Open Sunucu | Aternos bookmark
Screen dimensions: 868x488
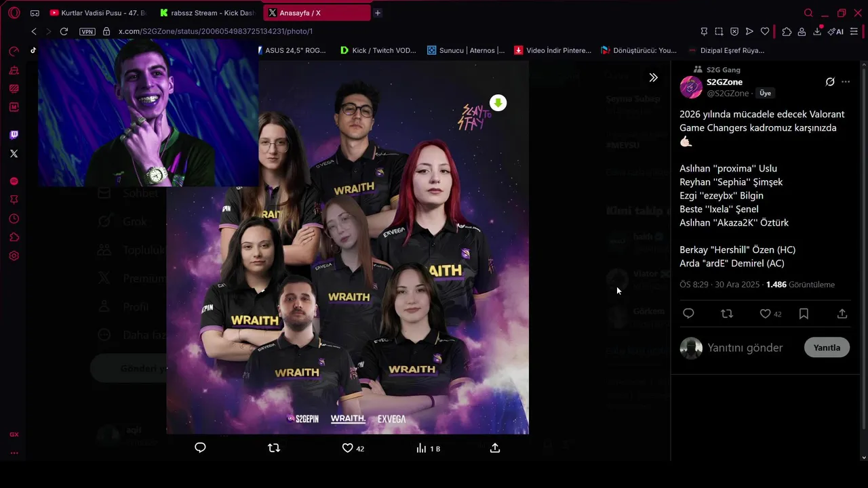click(466, 50)
